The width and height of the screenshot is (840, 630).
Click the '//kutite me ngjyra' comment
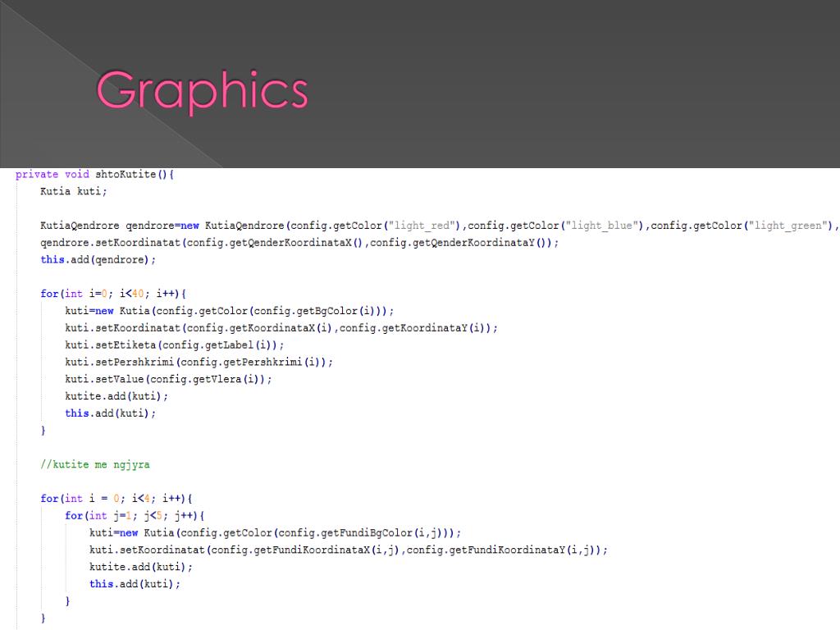pyautogui.click(x=95, y=464)
